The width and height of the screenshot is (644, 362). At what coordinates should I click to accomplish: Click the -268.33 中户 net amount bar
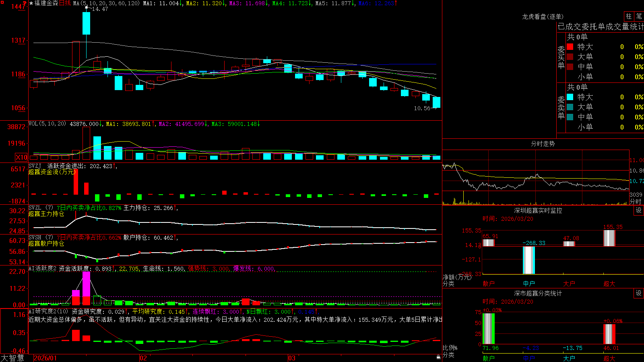[x=529, y=260]
